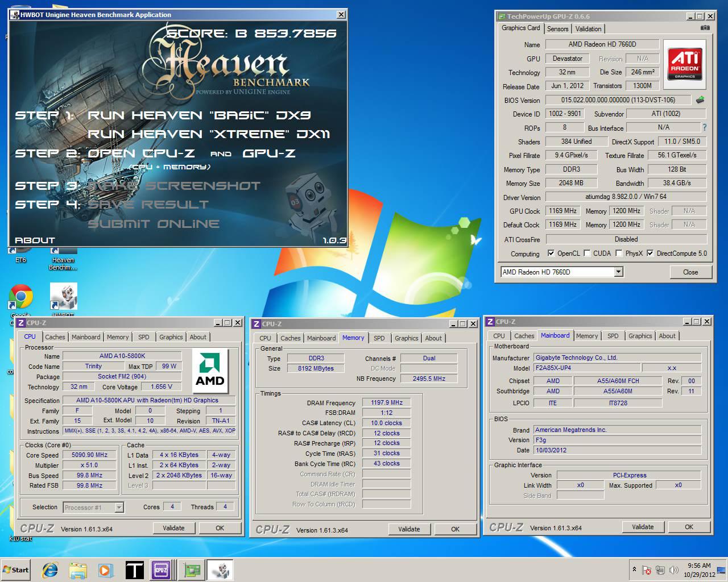728x582 pixels.
Task: Open Graphics tab in right CPU-Z window
Action: [640, 336]
